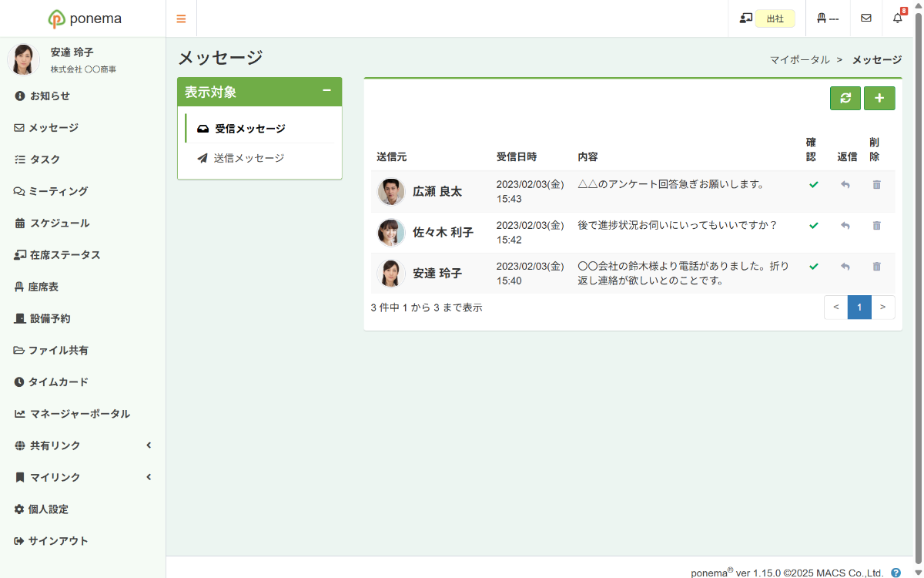924x578 pixels.
Task: Click サインアウト to sign out
Action: (x=82, y=541)
